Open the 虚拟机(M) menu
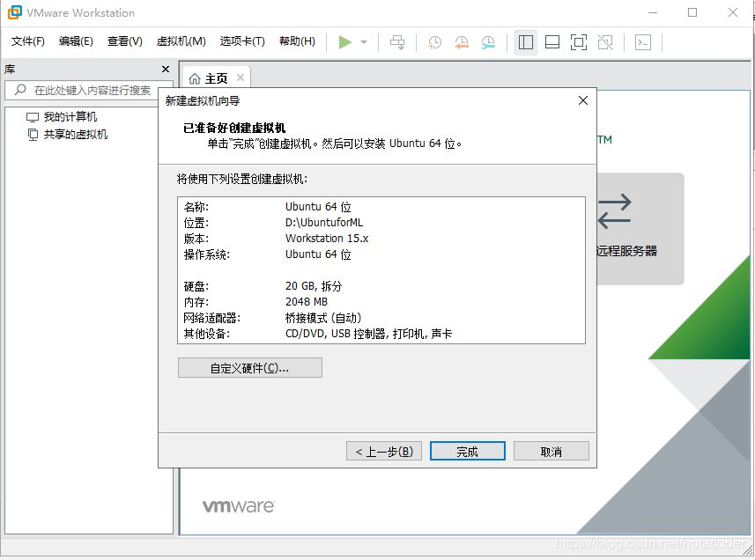This screenshot has width=755, height=560. click(181, 41)
